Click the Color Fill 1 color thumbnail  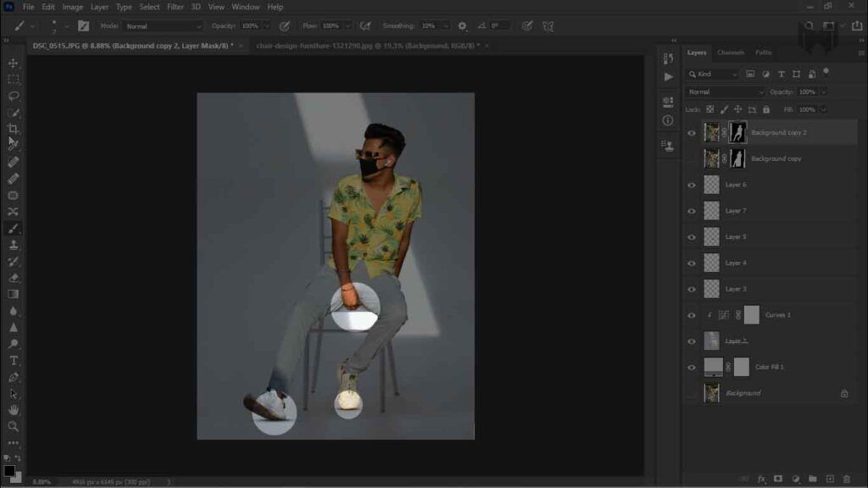(x=713, y=367)
